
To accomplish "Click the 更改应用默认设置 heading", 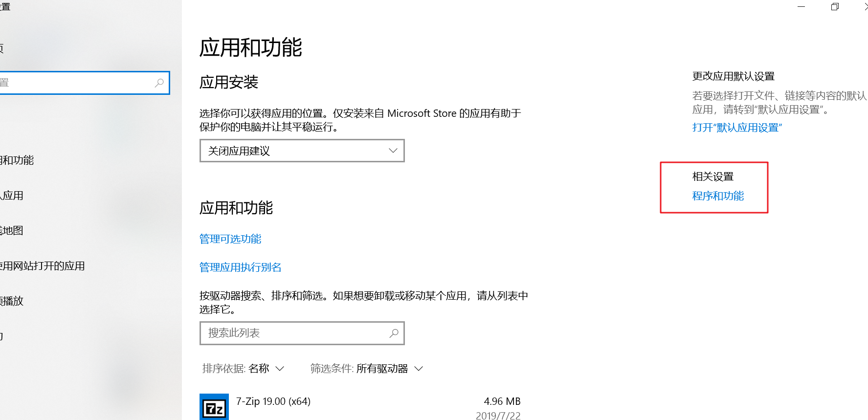I will pyautogui.click(x=734, y=76).
